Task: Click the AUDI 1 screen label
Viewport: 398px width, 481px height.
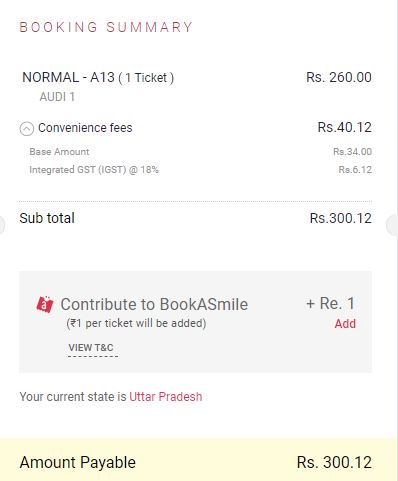Action: pos(57,97)
